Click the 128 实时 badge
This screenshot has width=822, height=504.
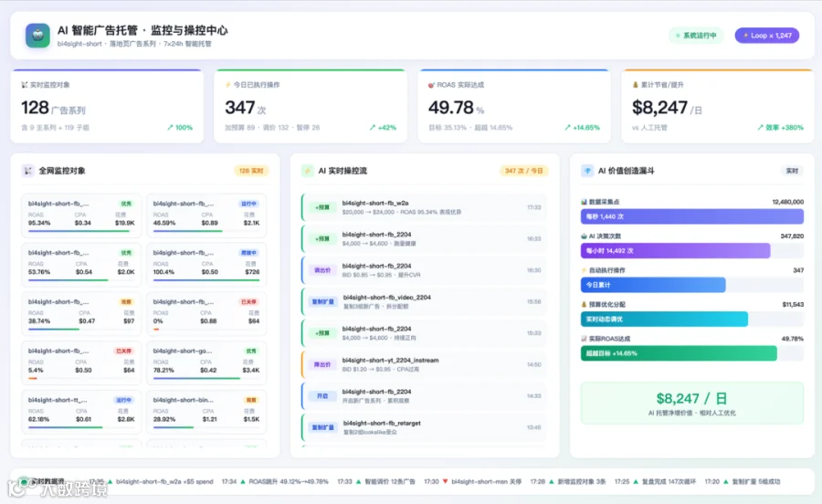251,171
